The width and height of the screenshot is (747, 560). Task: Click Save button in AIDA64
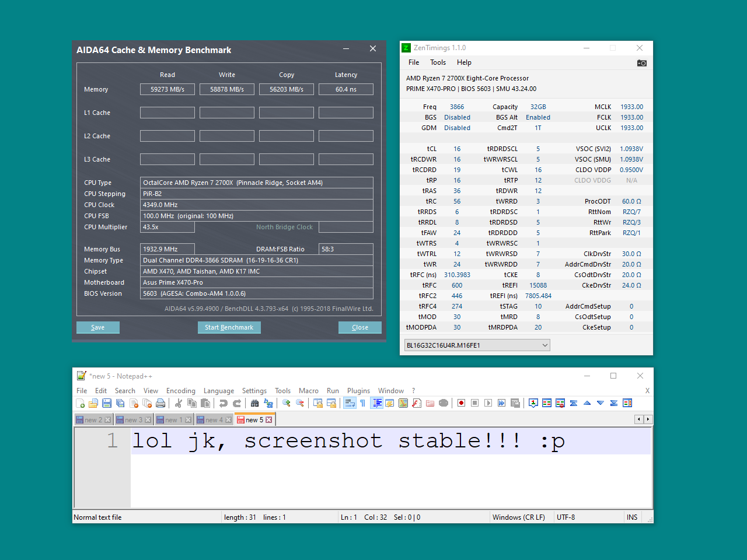(x=98, y=327)
